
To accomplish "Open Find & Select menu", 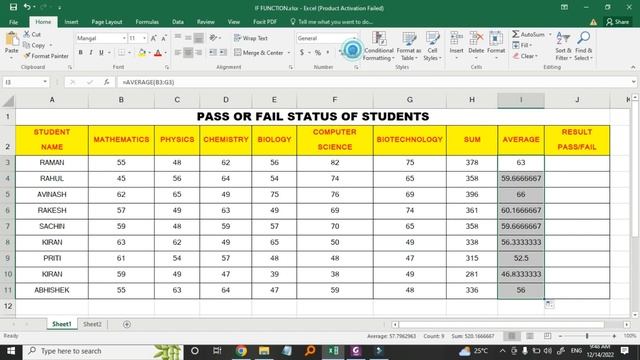I will [583, 46].
